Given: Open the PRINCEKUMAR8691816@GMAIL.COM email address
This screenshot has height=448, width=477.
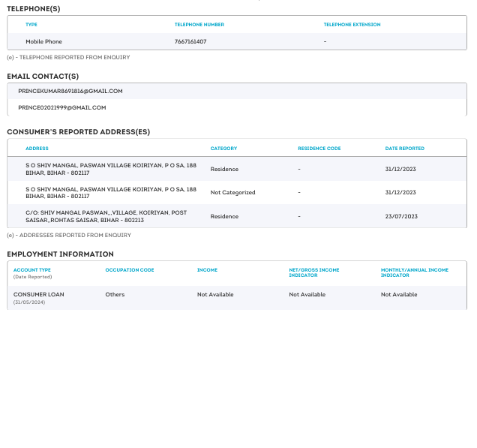Looking at the screenshot, I should pyautogui.click(x=70, y=91).
